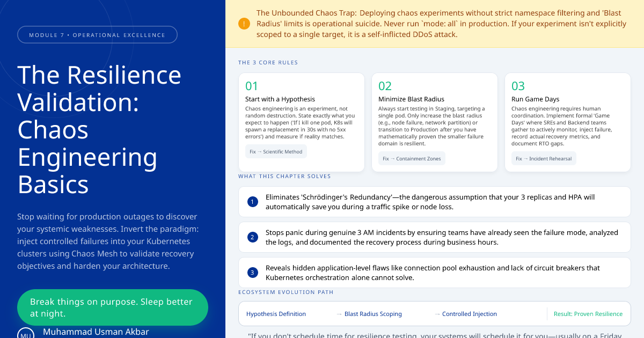Screen dimensions: 644x338
Task: Click the Muhammad Usman Akbar author name
Action: click(96, 332)
